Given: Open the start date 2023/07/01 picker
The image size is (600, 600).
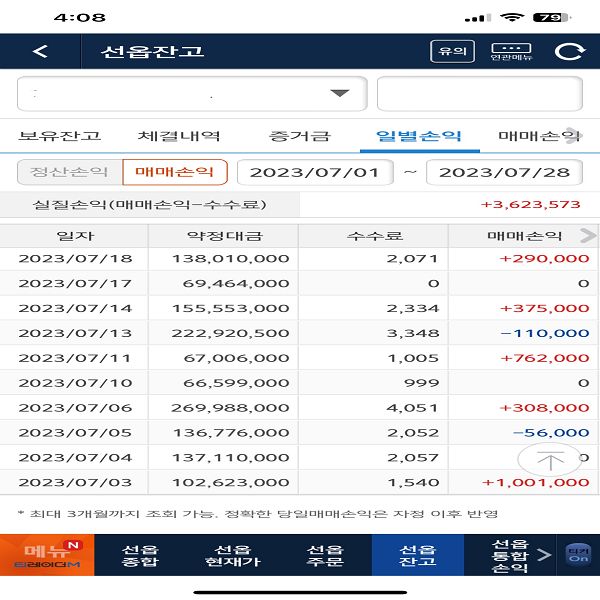Looking at the screenshot, I should 314,172.
